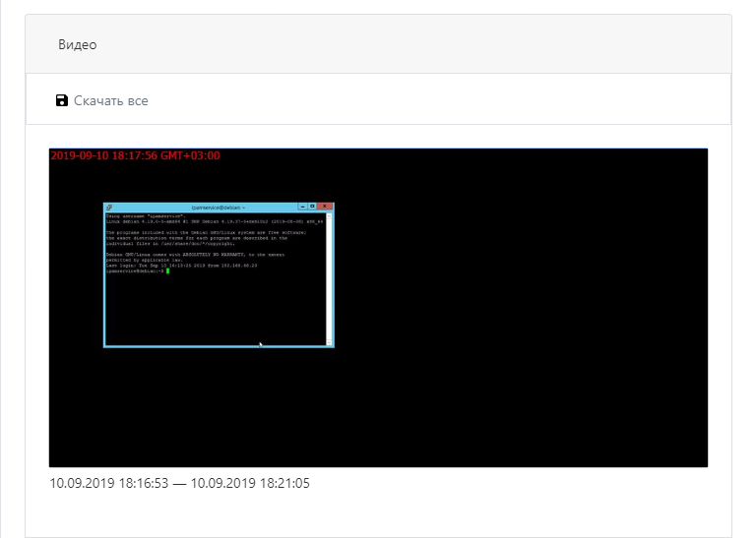Click the ipamservice@debian terminal title text
The image size is (756, 538).
coord(218,208)
